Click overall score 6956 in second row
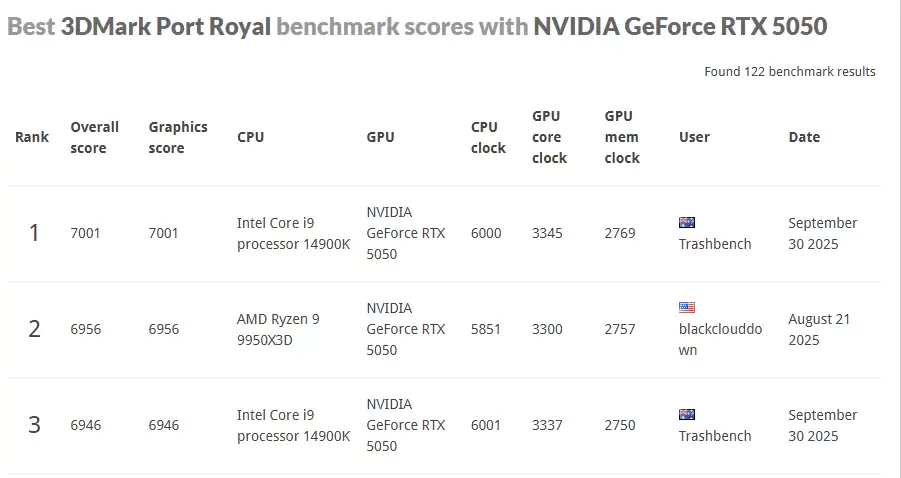 pyautogui.click(x=85, y=329)
